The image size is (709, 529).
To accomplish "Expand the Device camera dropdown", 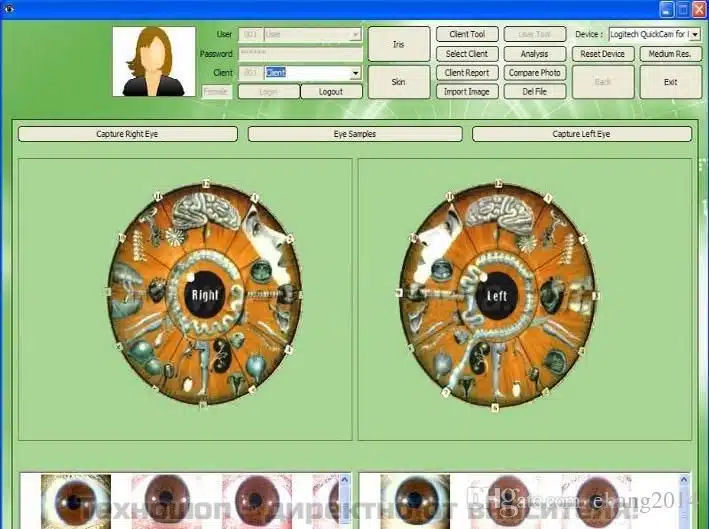I will point(696,34).
